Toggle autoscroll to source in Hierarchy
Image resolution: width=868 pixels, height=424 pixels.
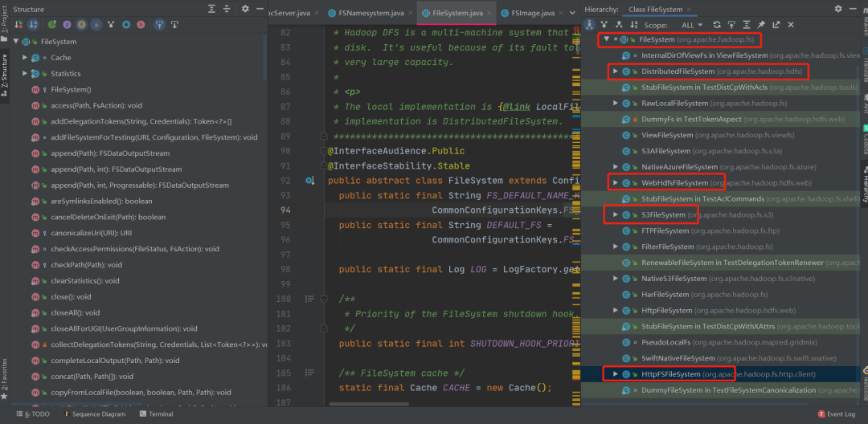click(x=732, y=25)
